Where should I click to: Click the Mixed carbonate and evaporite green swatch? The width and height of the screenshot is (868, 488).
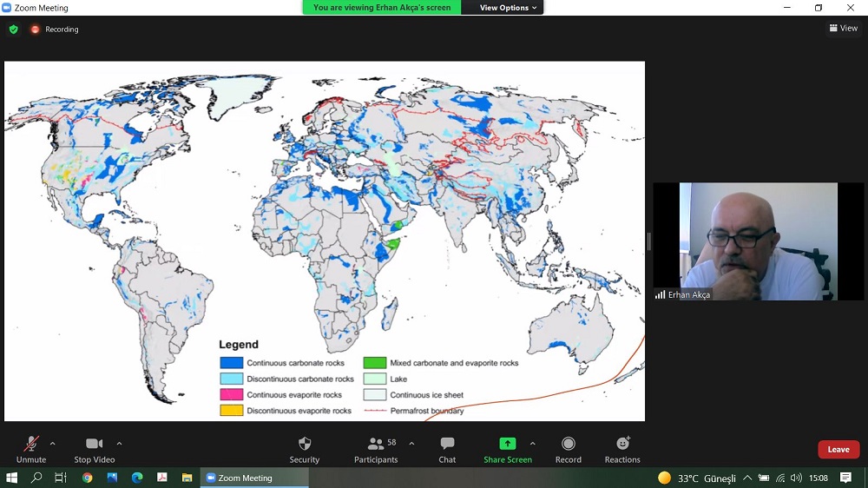coord(375,363)
